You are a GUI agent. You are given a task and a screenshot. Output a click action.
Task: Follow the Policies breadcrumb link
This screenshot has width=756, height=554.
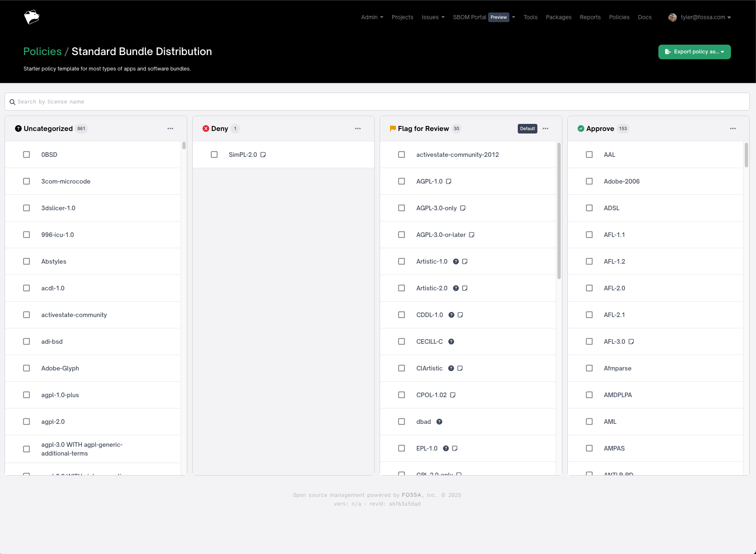[42, 51]
